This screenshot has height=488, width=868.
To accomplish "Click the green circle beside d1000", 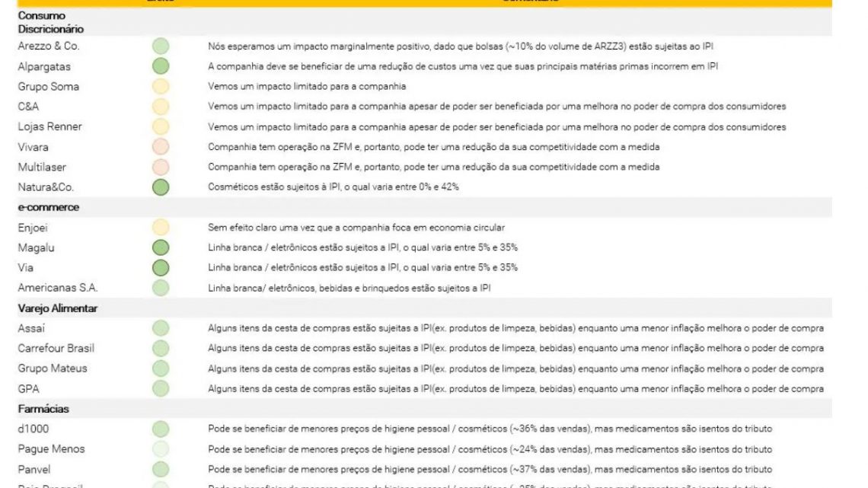I will coord(161,429).
